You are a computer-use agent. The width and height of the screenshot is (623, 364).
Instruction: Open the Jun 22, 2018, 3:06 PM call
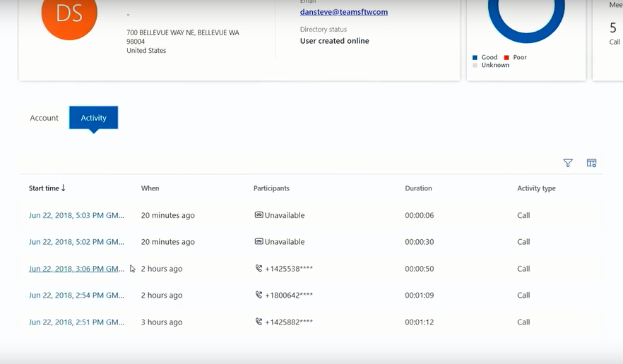[x=76, y=269]
